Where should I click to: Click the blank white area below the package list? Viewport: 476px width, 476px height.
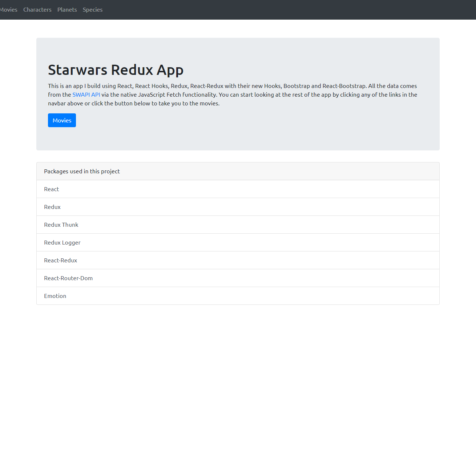[238, 389]
